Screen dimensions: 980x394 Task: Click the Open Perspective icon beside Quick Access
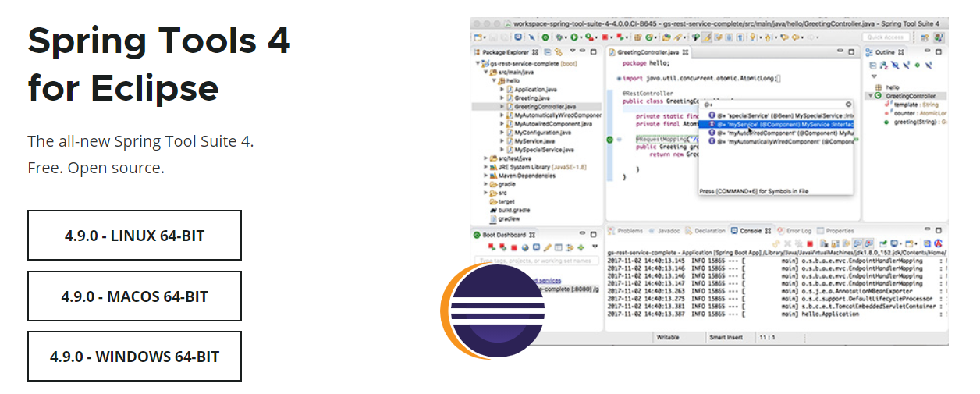pos(924,37)
